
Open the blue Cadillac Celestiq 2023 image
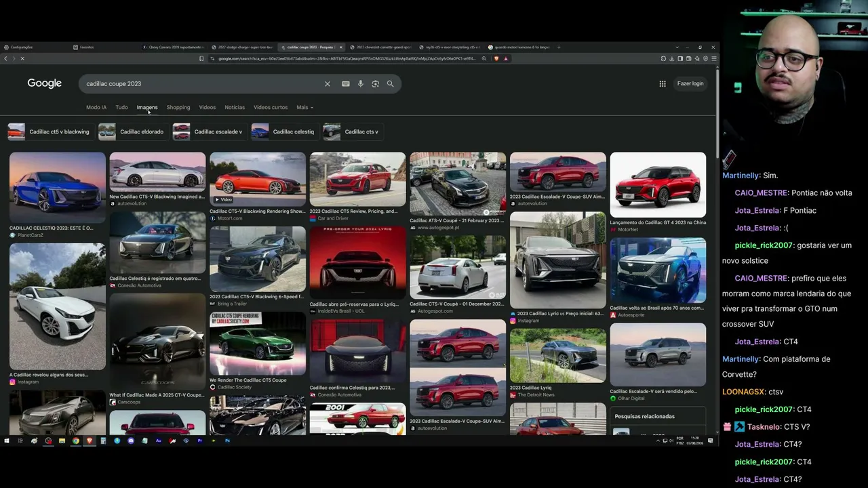click(58, 187)
